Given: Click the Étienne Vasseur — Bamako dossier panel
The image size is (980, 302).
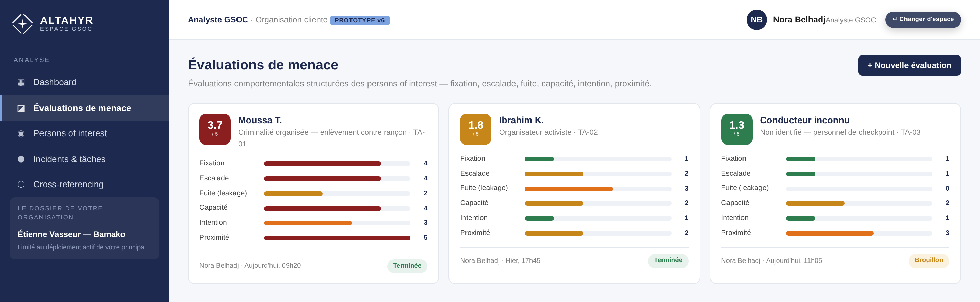Looking at the screenshot, I should point(84,228).
